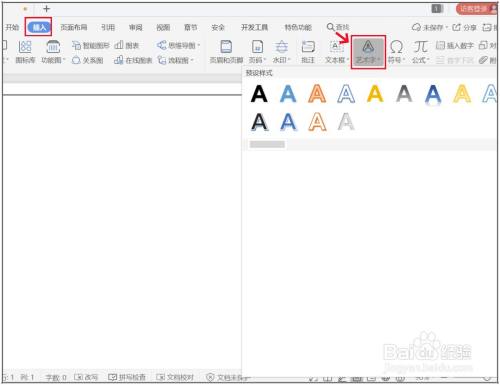Open the 思维导图 mind map dropdown
Viewport: 500px width, 385px height.
[x=179, y=45]
